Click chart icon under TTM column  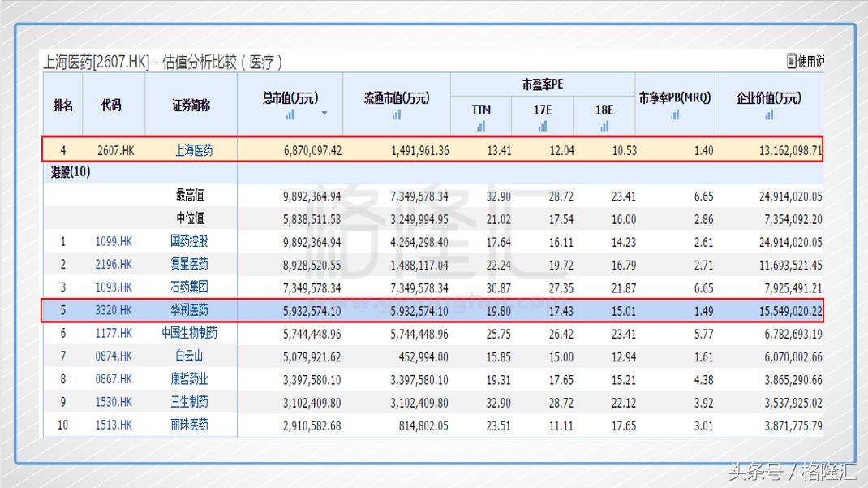[480, 127]
